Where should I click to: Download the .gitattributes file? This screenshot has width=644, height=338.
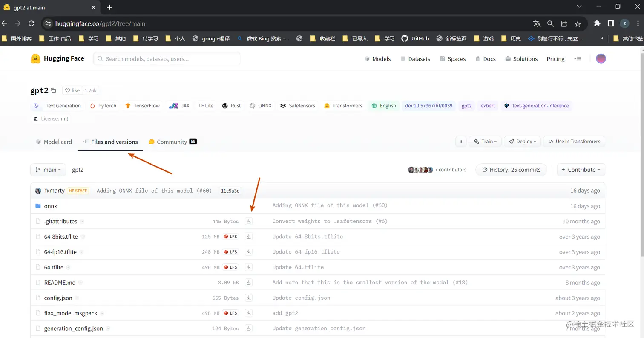coord(249,221)
